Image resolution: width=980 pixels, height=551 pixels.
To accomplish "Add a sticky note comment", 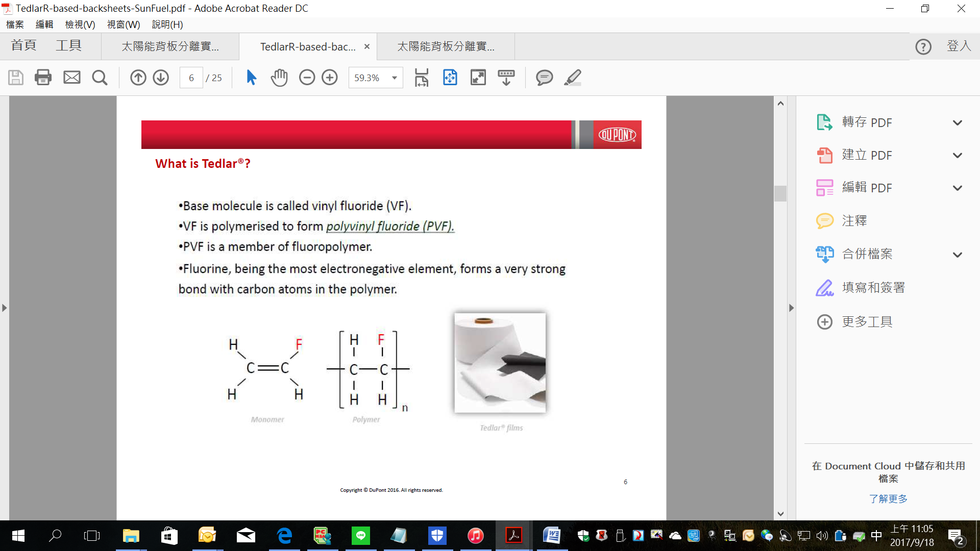I will point(544,78).
